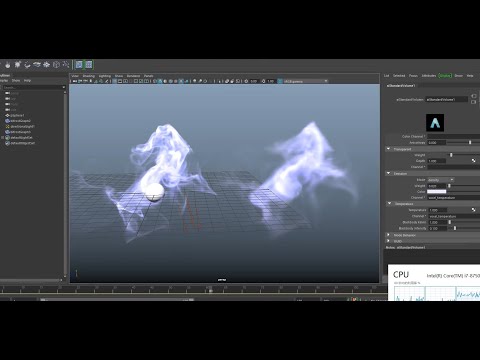Click the Safe Action icon in panel toolbar
This screenshot has width=480, height=360.
(x=141, y=81)
